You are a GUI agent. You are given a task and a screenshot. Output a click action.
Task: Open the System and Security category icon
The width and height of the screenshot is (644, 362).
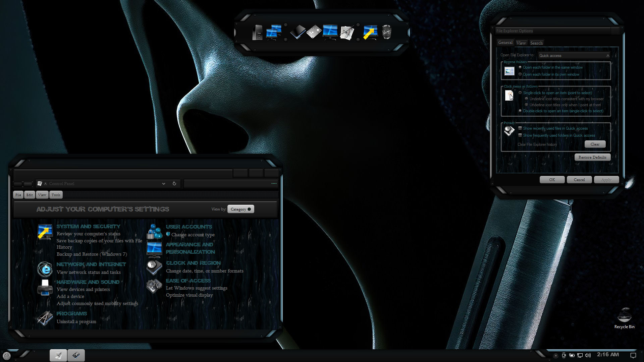(45, 232)
